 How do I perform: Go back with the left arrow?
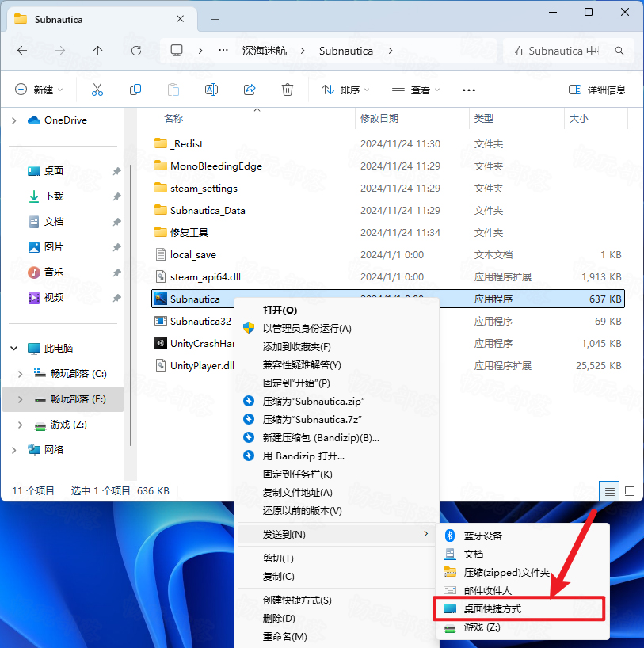coord(22,51)
